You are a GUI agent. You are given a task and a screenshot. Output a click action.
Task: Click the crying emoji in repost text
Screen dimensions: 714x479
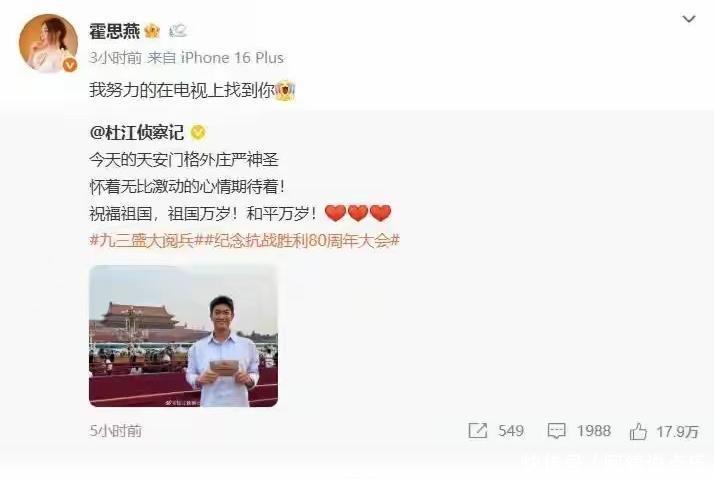point(285,90)
